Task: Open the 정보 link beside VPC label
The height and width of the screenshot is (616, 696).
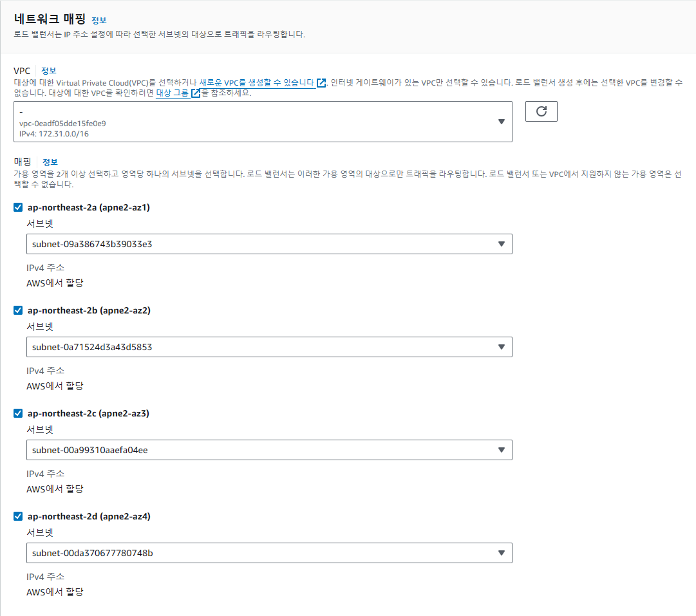Action: pos(48,71)
